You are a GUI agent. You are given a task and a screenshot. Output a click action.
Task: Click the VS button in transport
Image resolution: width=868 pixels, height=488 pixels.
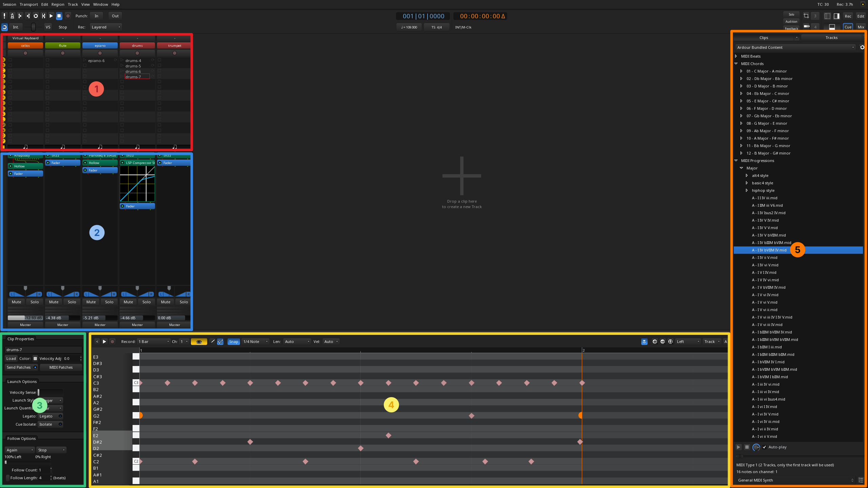tap(48, 27)
